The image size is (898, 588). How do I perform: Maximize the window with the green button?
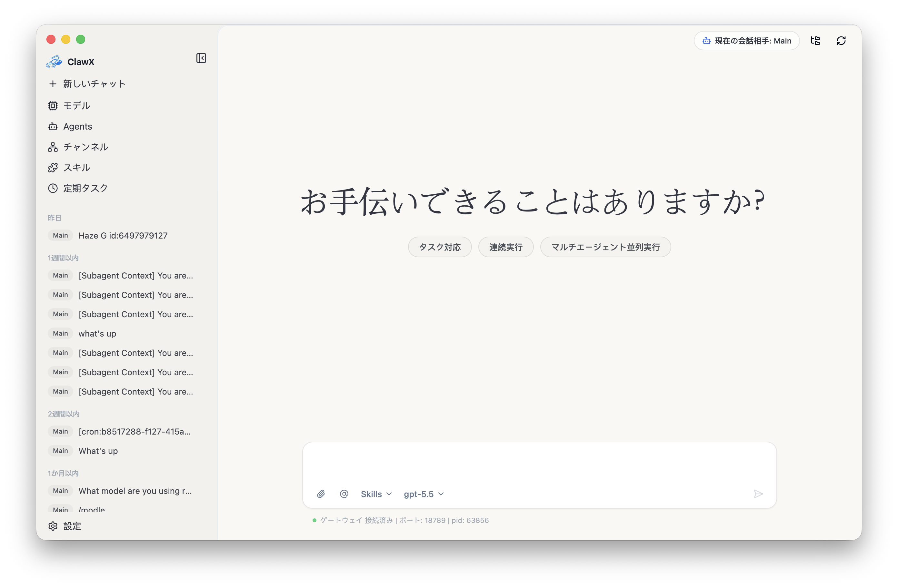coord(81,40)
